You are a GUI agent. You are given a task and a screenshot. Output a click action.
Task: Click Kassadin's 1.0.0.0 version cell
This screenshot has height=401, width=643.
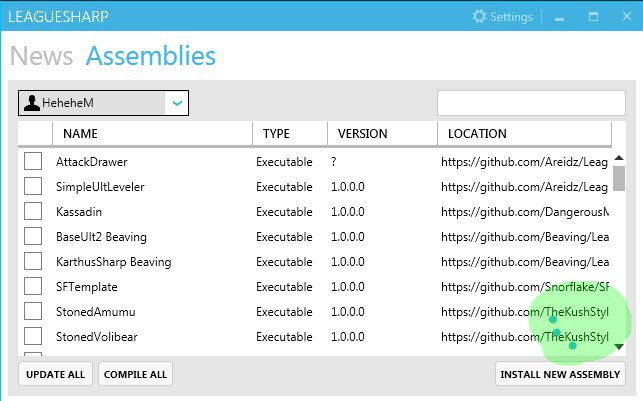tap(348, 212)
